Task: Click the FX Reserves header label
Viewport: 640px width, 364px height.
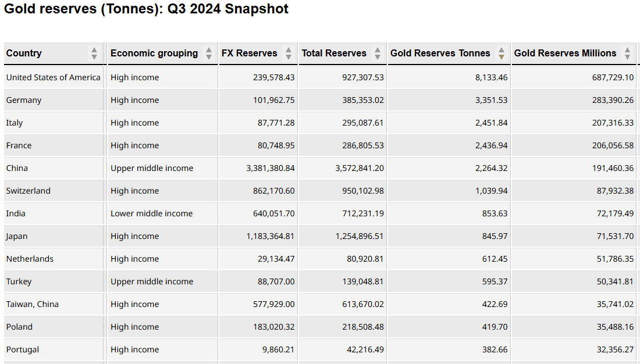Action: tap(250, 53)
